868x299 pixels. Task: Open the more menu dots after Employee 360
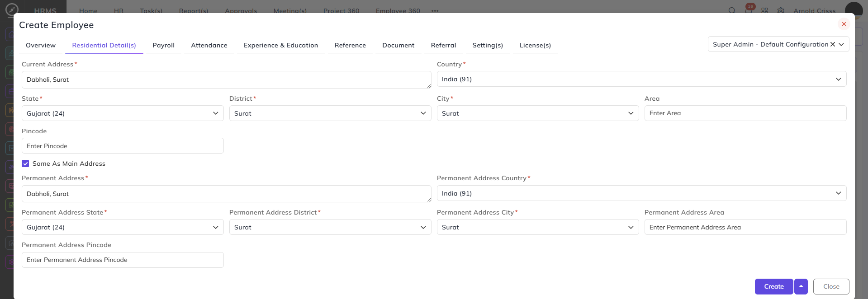pos(435,11)
